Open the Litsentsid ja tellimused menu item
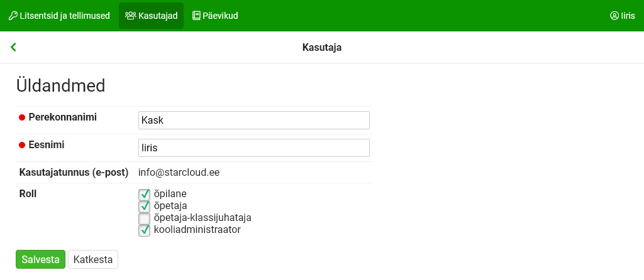The image size is (644, 280). 64,16
